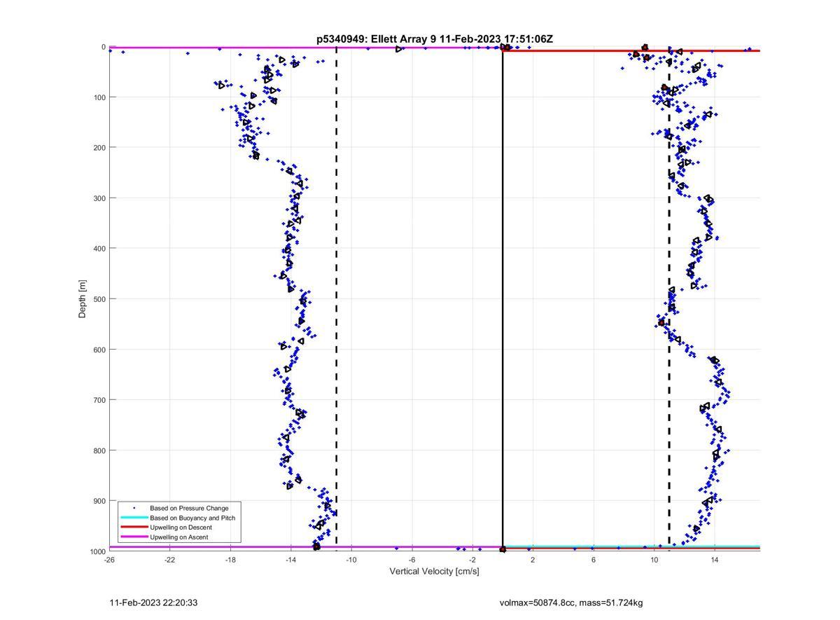Click the cyan line swatch in the legend
Viewport: 840px width, 620px height.
(x=134, y=518)
